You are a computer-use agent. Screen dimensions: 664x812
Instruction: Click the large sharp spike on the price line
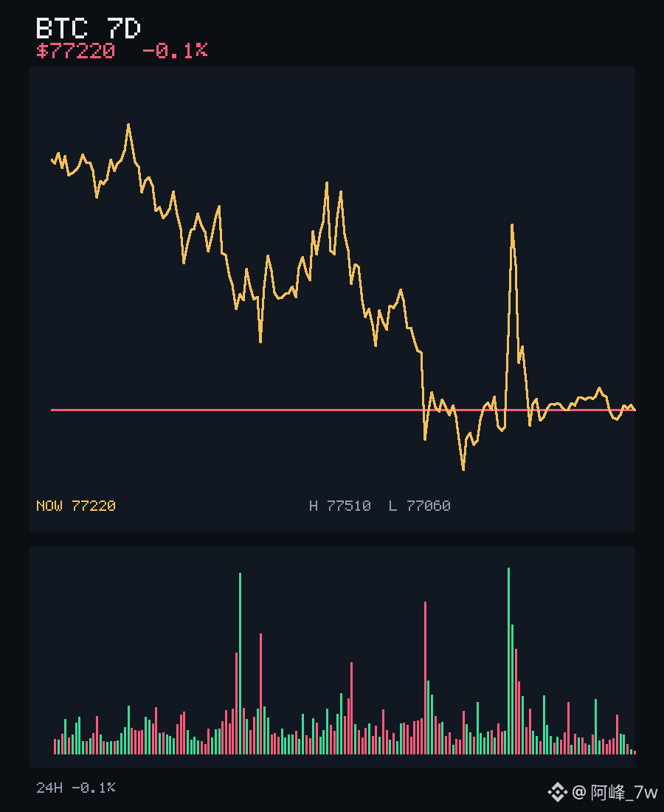coord(512,226)
